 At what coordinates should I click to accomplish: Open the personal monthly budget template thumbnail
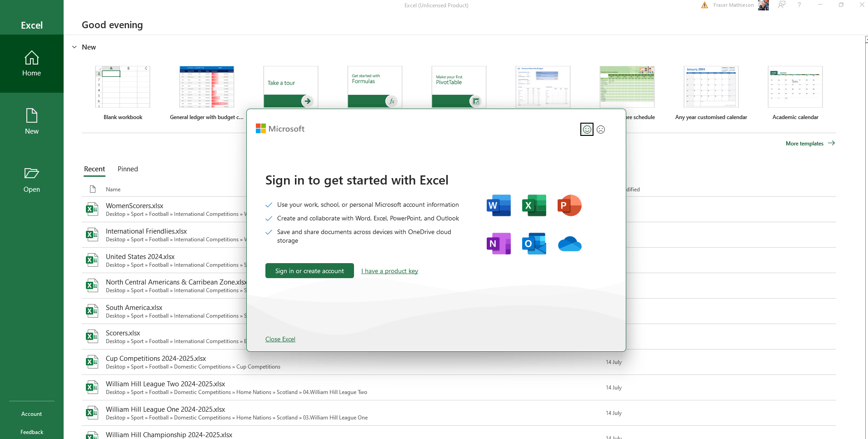[x=543, y=87]
